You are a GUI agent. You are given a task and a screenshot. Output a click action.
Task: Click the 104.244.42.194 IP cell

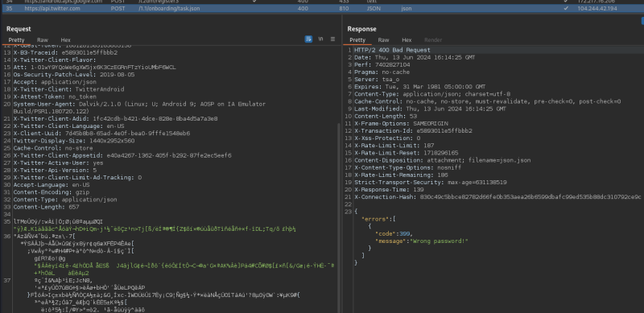coord(597,8)
